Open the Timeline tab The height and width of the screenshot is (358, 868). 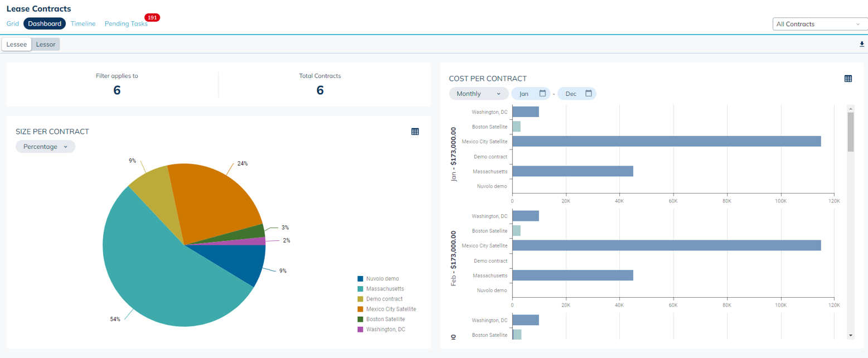(83, 24)
